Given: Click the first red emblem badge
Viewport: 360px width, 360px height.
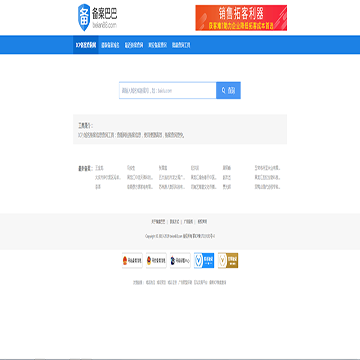Looking at the screenshot, I should (132, 261).
